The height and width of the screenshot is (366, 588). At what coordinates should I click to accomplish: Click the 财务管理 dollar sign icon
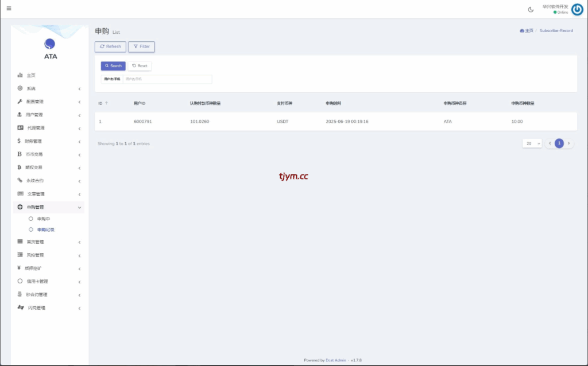tap(20, 141)
